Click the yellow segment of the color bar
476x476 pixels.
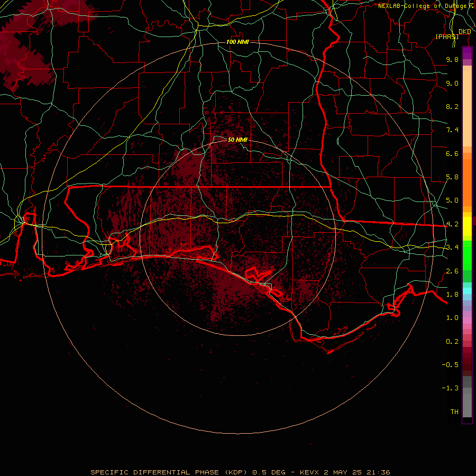[467, 226]
